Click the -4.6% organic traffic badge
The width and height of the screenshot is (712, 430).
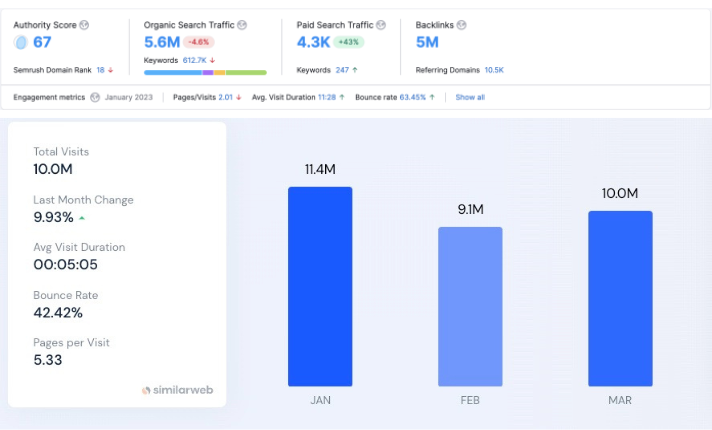199,42
